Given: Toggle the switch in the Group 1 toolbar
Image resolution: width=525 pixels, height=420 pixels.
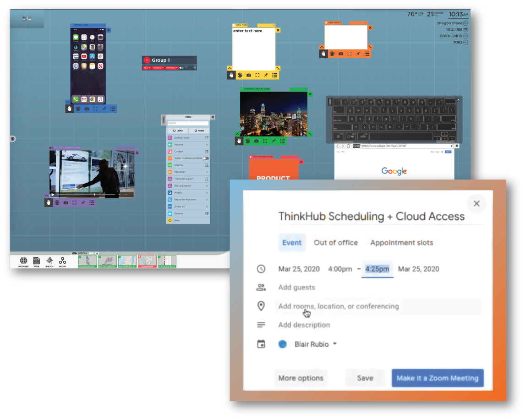Looking at the screenshot, I should (181, 68).
